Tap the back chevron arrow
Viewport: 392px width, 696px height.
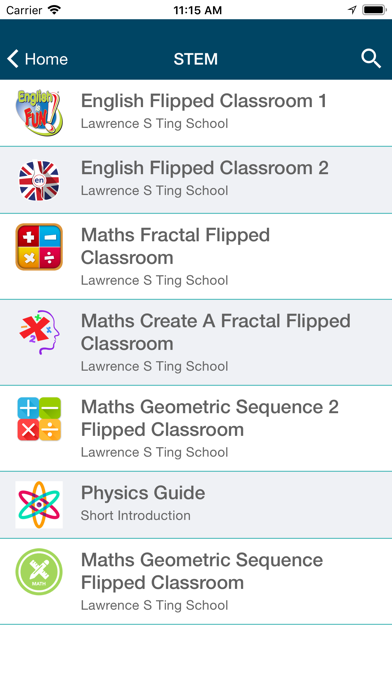12,59
